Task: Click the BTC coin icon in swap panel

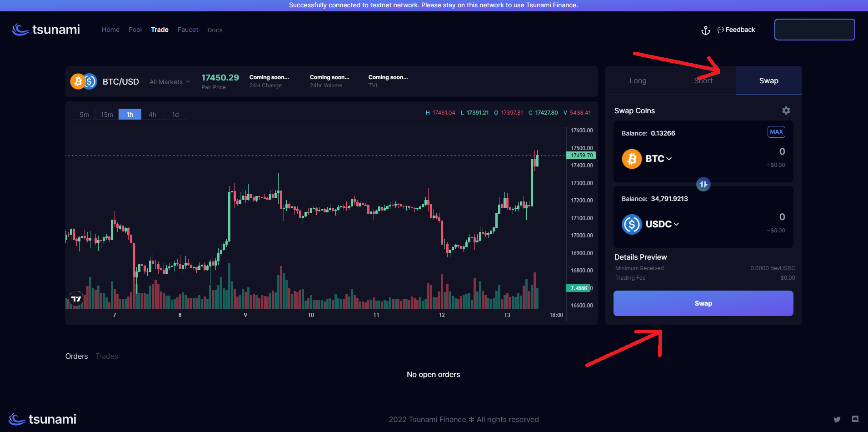Action: click(x=632, y=159)
